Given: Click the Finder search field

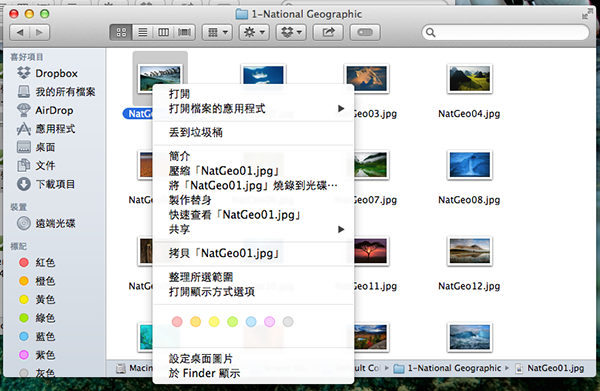Looking at the screenshot, I should coord(505,33).
